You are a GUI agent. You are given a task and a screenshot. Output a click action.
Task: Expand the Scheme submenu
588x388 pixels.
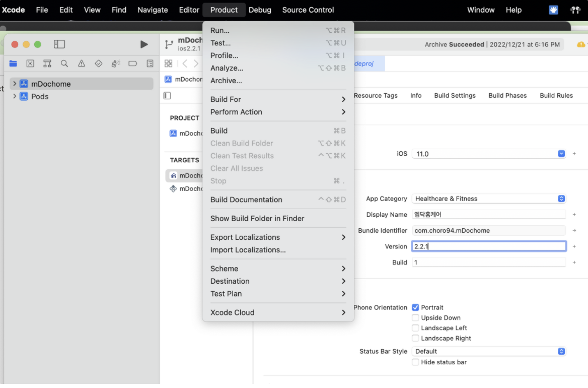(278, 269)
